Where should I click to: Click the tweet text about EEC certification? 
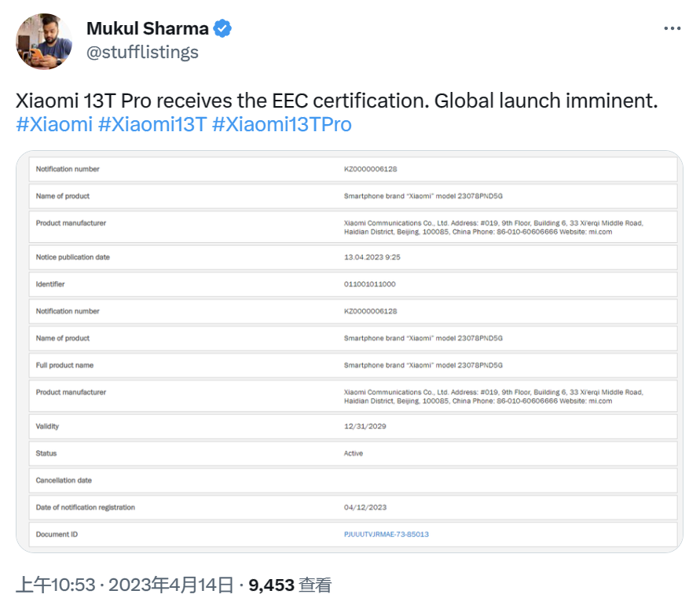[x=336, y=101]
